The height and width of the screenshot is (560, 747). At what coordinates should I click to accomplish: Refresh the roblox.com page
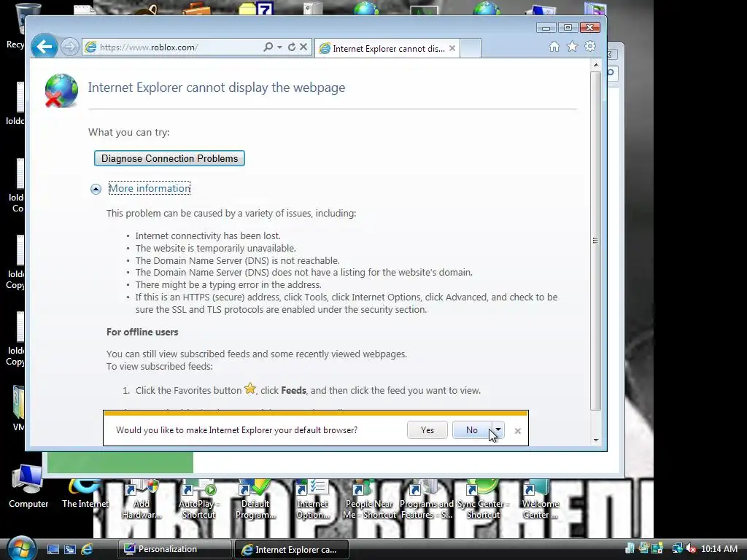coord(292,47)
